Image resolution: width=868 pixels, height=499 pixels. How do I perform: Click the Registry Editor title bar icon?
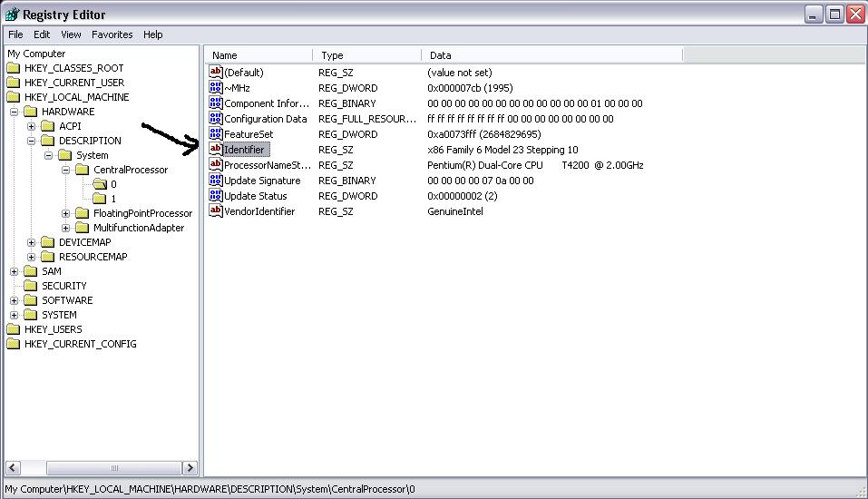[x=12, y=15]
